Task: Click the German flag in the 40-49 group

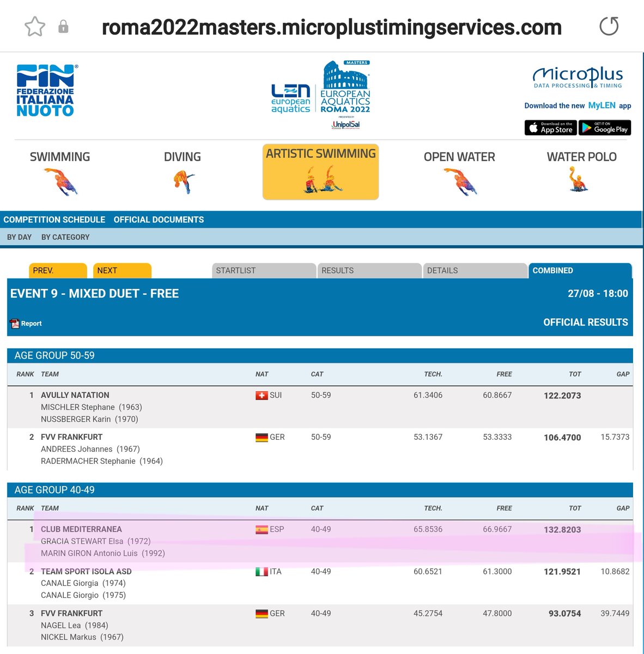Action: click(262, 614)
